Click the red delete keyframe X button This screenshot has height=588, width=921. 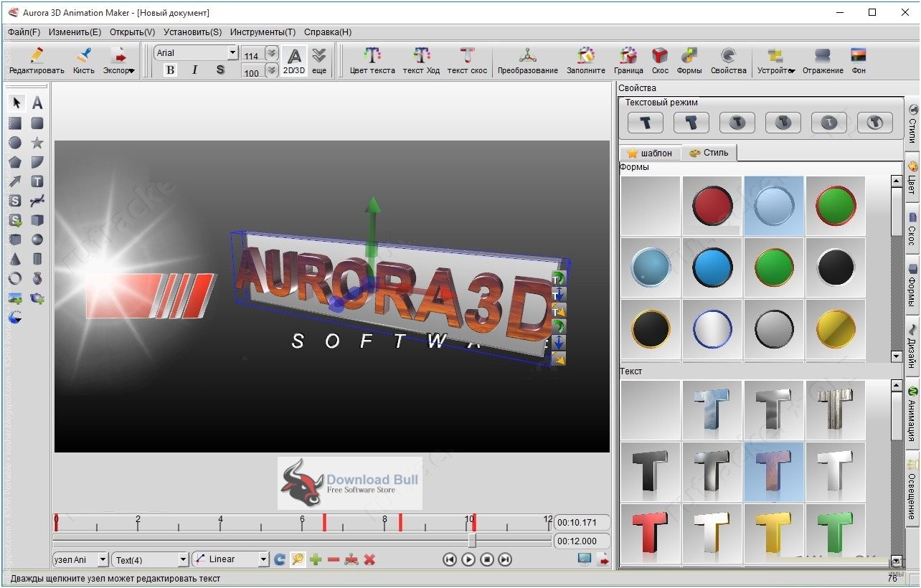tap(369, 559)
